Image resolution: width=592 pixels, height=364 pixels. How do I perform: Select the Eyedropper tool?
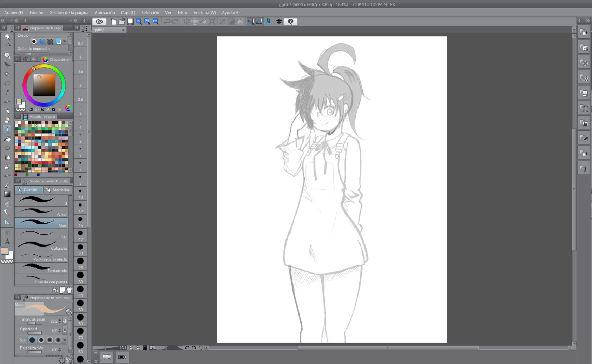7,93
